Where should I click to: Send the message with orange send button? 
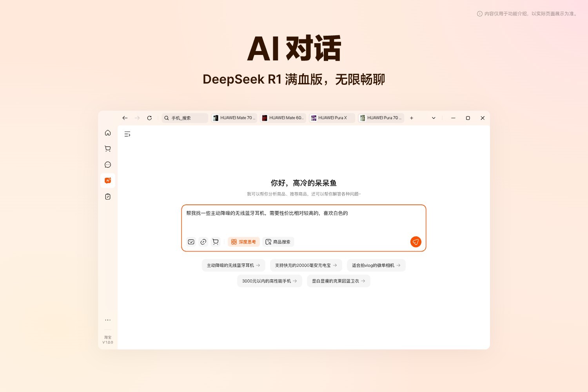click(416, 242)
